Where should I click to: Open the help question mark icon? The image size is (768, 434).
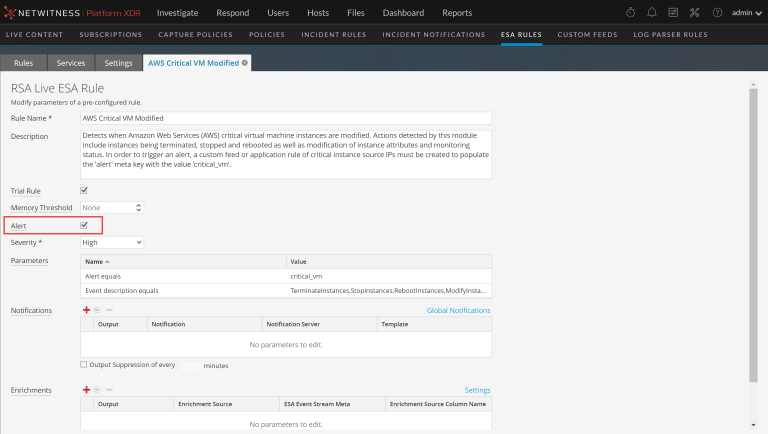(x=716, y=13)
